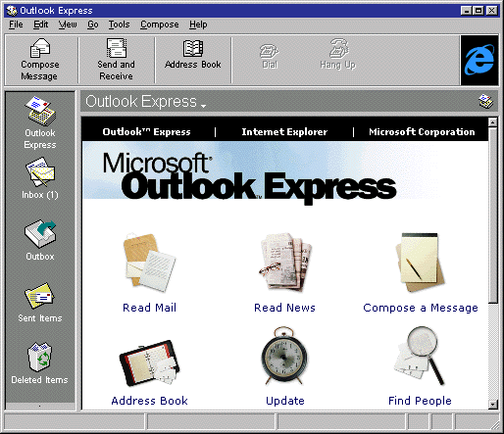Click the Hang Up toolbar icon

pos(338,48)
